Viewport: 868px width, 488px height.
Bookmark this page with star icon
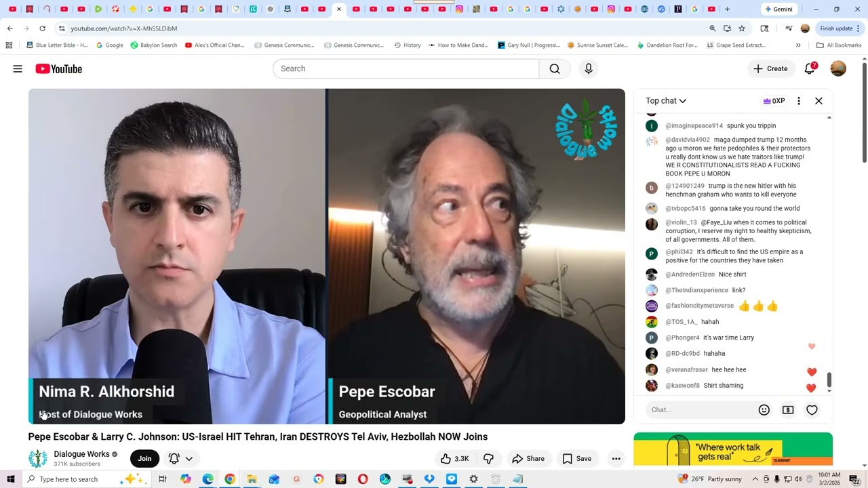tap(742, 28)
